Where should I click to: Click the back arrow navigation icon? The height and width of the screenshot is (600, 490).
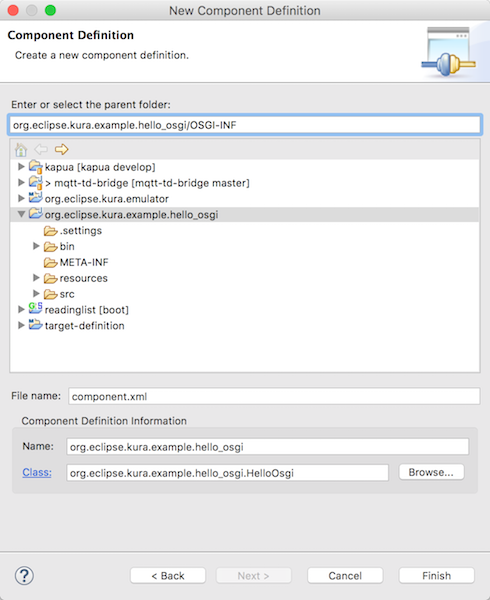(x=41, y=149)
